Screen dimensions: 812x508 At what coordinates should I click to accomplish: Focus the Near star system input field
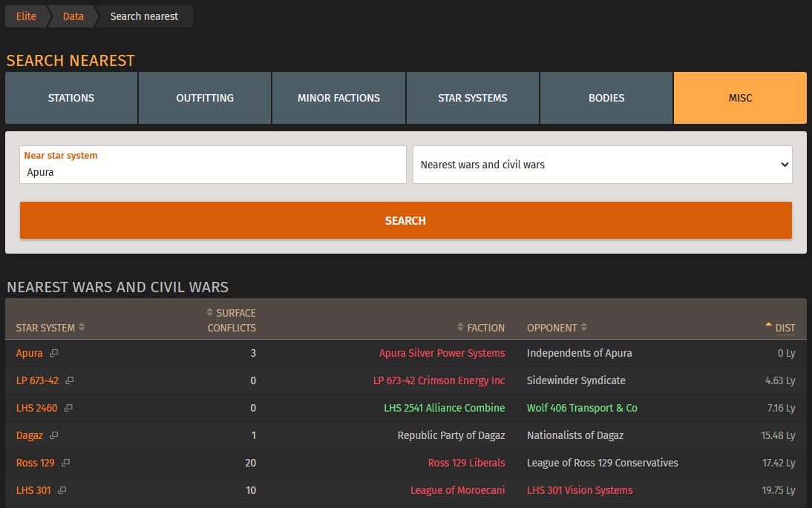(x=213, y=165)
